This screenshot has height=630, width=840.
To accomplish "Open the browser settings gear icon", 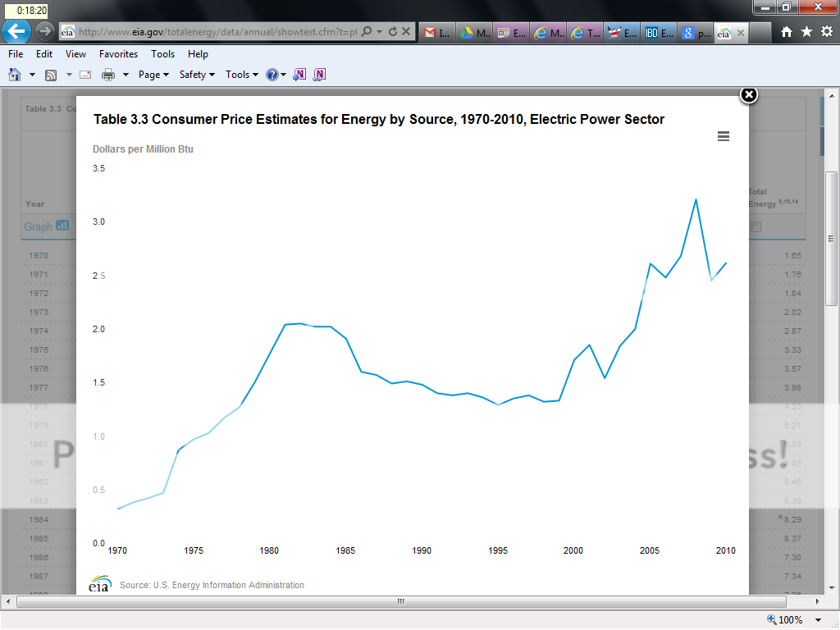I will click(x=826, y=32).
